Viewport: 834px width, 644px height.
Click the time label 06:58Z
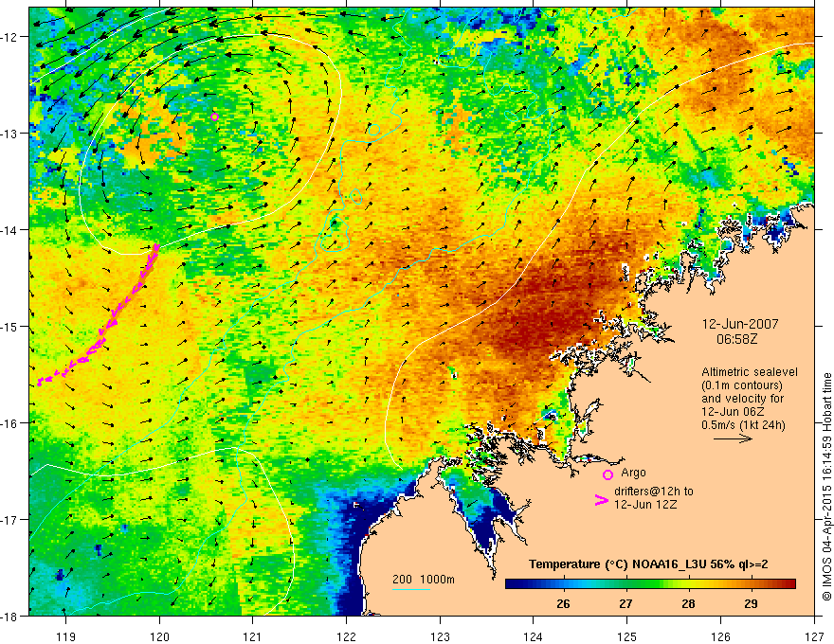[x=736, y=339]
